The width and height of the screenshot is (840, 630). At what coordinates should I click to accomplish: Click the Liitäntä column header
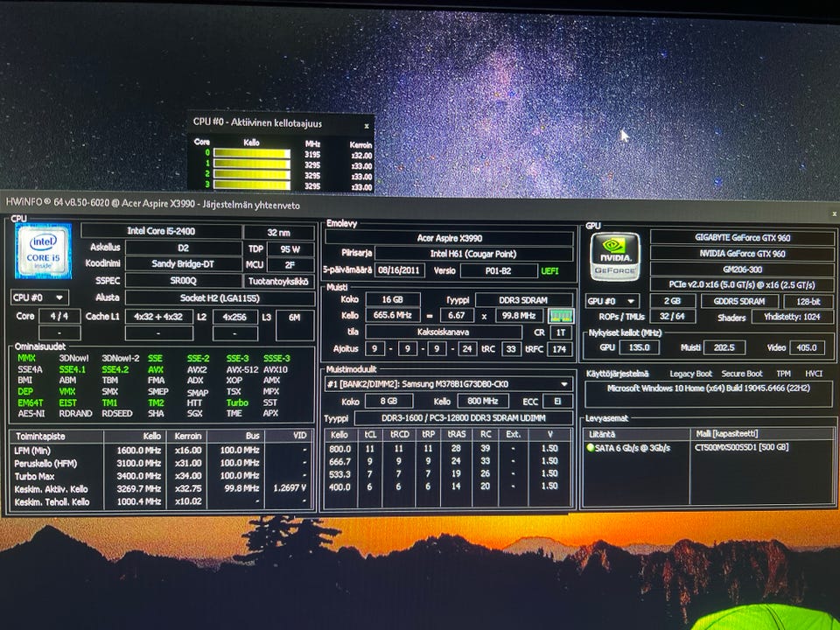[x=636, y=434]
